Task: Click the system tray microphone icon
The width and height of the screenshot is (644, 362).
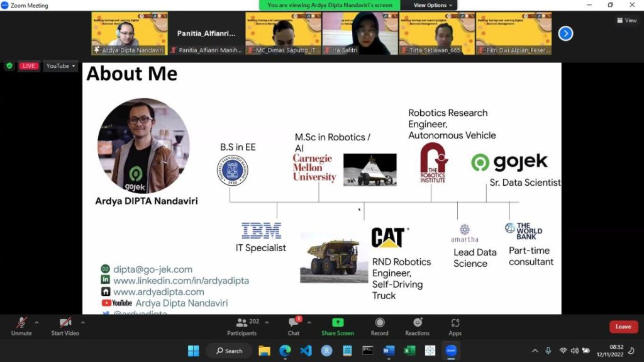Action: (x=548, y=351)
